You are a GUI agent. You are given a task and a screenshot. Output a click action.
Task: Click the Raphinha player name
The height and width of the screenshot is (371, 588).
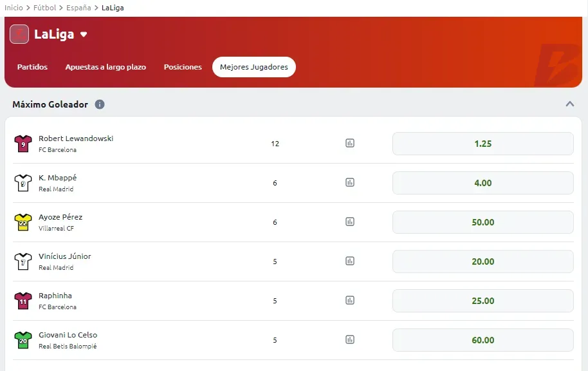[x=55, y=296]
